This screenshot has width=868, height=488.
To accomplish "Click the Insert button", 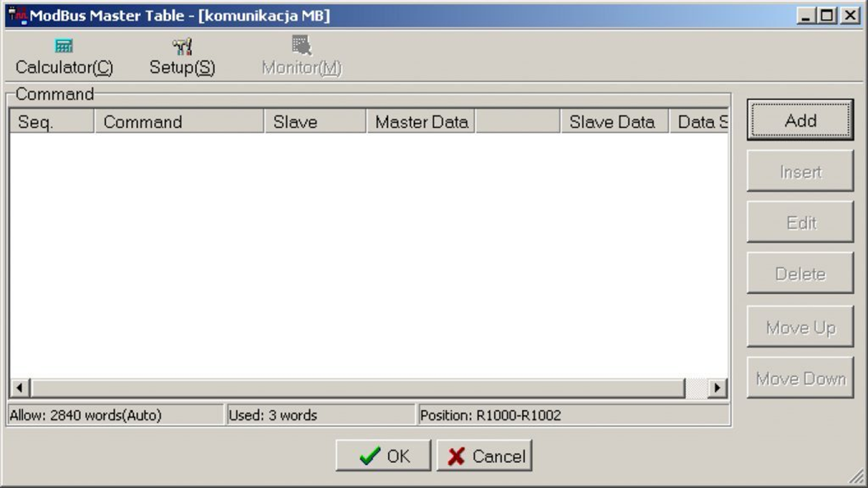I will tap(800, 172).
